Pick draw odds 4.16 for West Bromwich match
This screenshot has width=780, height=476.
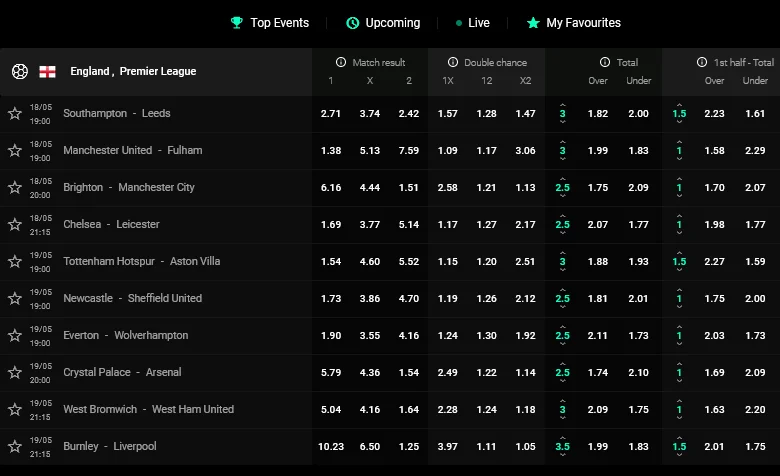tap(370, 409)
